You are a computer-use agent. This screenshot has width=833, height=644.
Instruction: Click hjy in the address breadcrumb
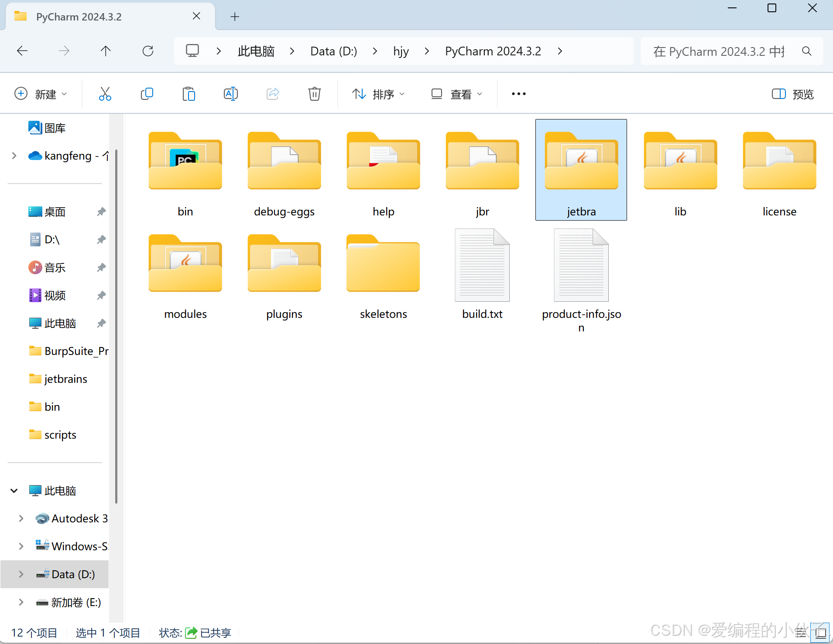click(401, 51)
